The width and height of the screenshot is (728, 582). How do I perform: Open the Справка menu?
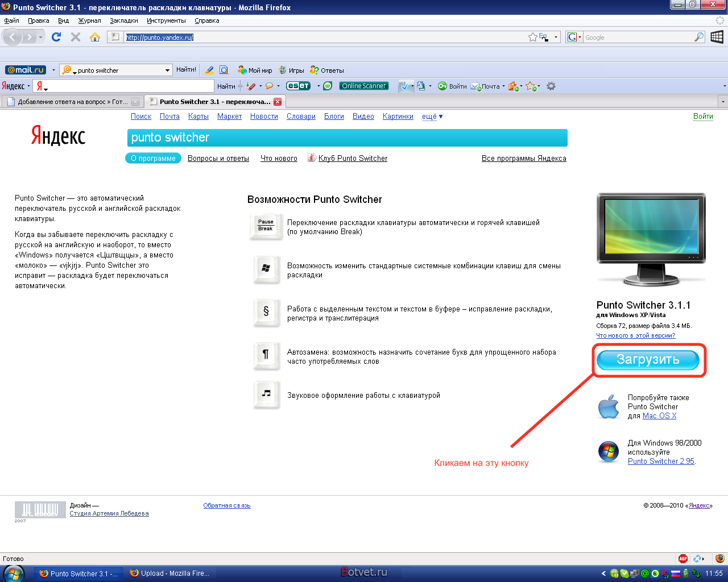207,20
